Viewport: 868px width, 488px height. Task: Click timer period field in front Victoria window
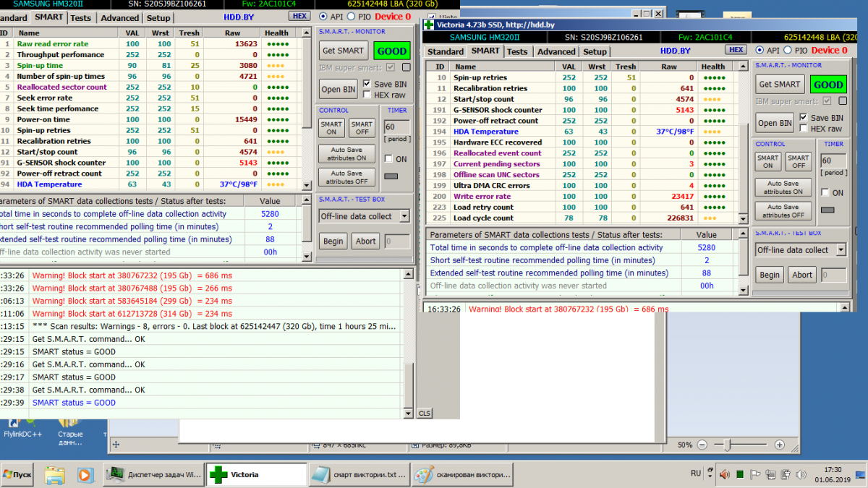point(832,160)
